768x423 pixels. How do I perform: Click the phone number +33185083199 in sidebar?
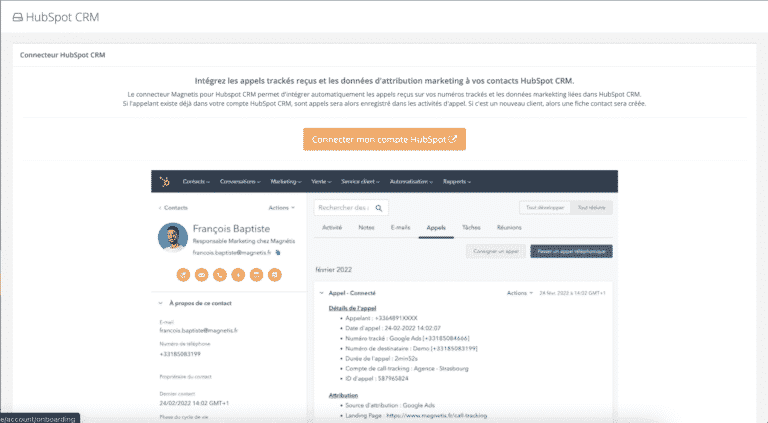click(180, 354)
